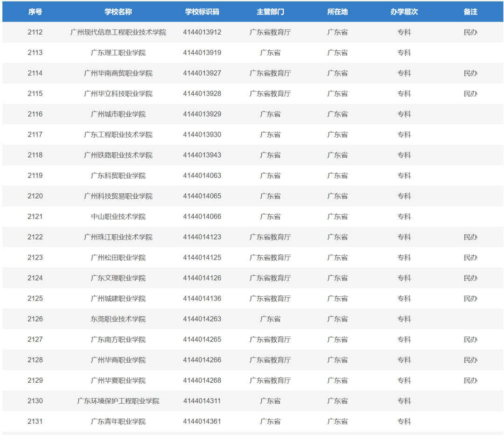Click the 学校名称 column header
Screen dimensions: 504x435
[x=118, y=12]
